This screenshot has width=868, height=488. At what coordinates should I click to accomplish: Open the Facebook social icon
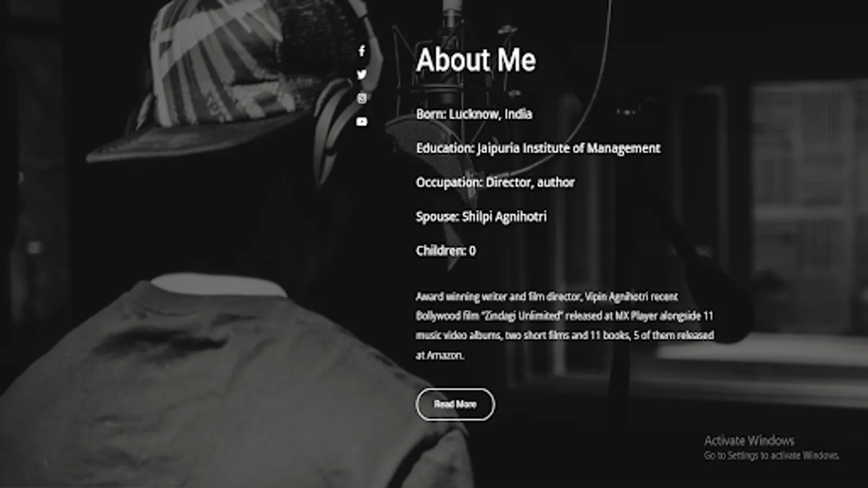coord(362,51)
